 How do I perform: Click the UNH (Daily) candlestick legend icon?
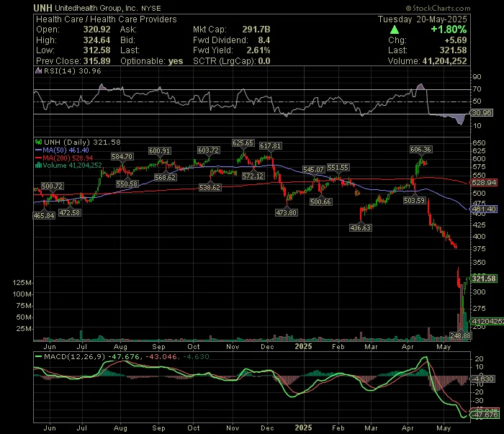(x=39, y=142)
